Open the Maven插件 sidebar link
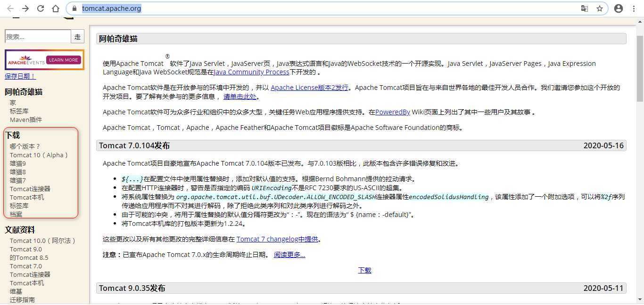Screen dimensions: 644x305 (26, 120)
